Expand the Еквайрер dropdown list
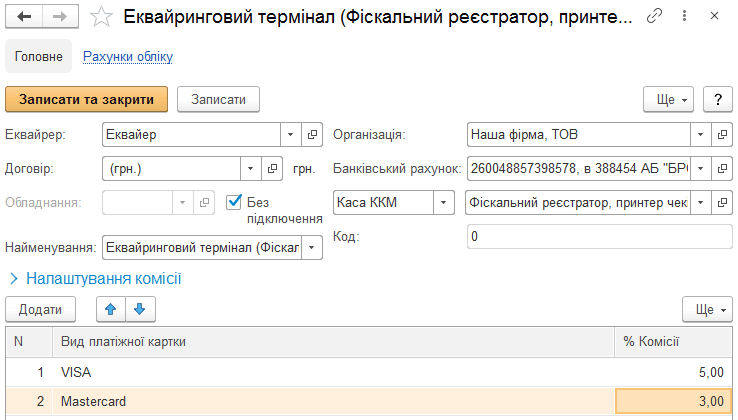Screen dimensions: 738x420 click(x=291, y=135)
